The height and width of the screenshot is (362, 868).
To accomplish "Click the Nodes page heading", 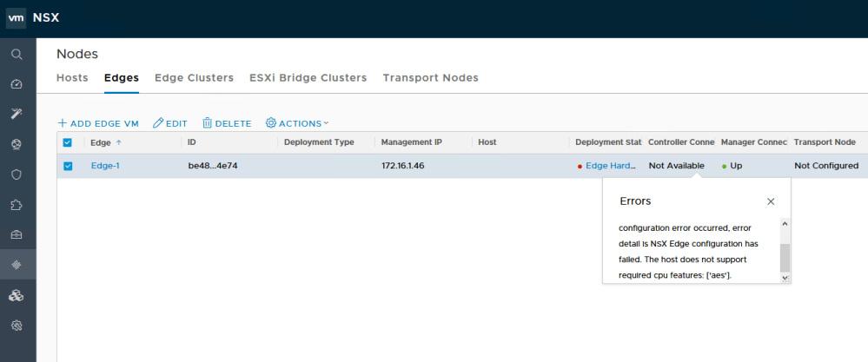I will (x=77, y=54).
